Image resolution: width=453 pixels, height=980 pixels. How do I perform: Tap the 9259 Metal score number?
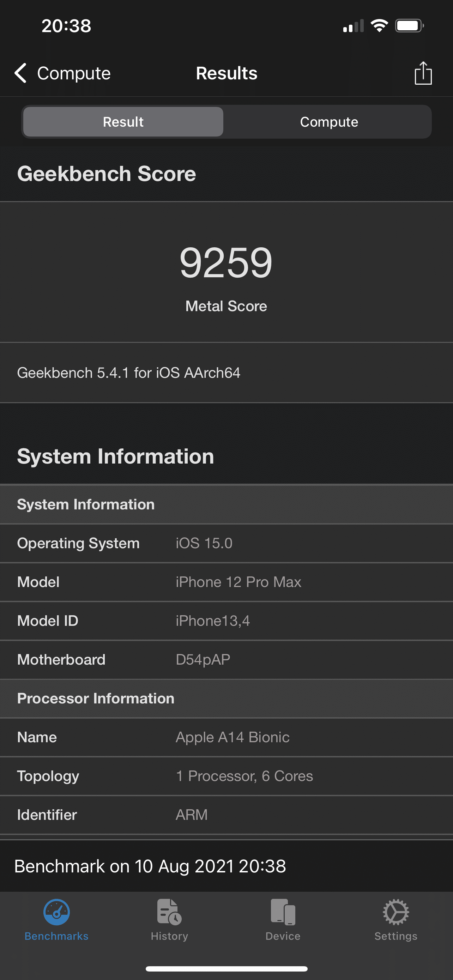(x=226, y=262)
